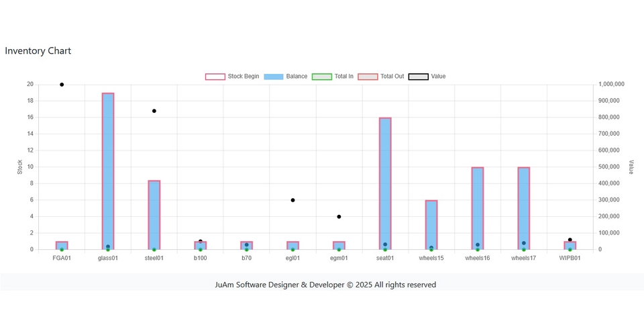
Task: Click the egm01 black Value dot
Action: [339, 217]
